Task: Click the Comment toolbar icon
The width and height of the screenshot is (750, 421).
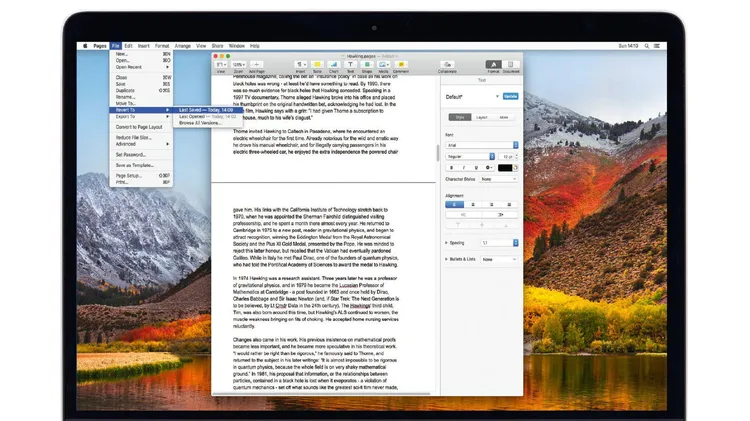Action: click(x=400, y=64)
